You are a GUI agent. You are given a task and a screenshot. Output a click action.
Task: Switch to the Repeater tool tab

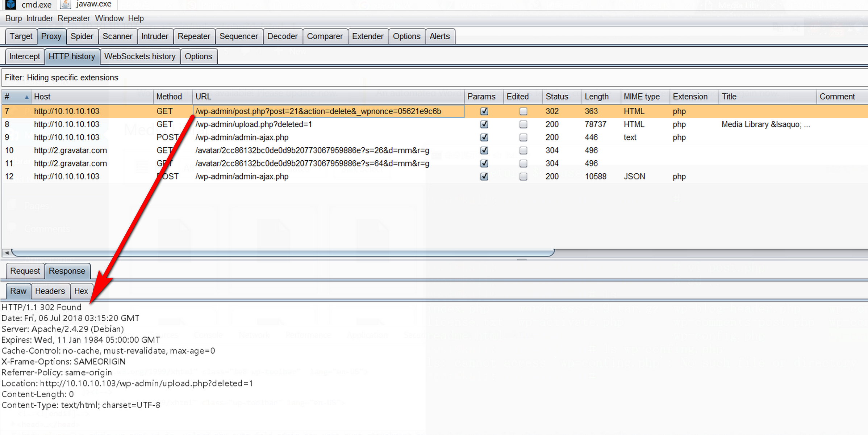point(193,36)
